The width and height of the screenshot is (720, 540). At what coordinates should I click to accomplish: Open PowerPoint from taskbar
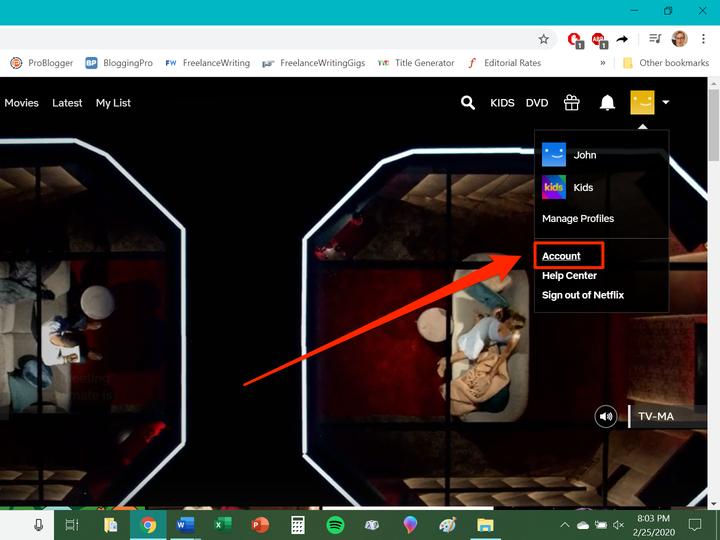(260, 525)
